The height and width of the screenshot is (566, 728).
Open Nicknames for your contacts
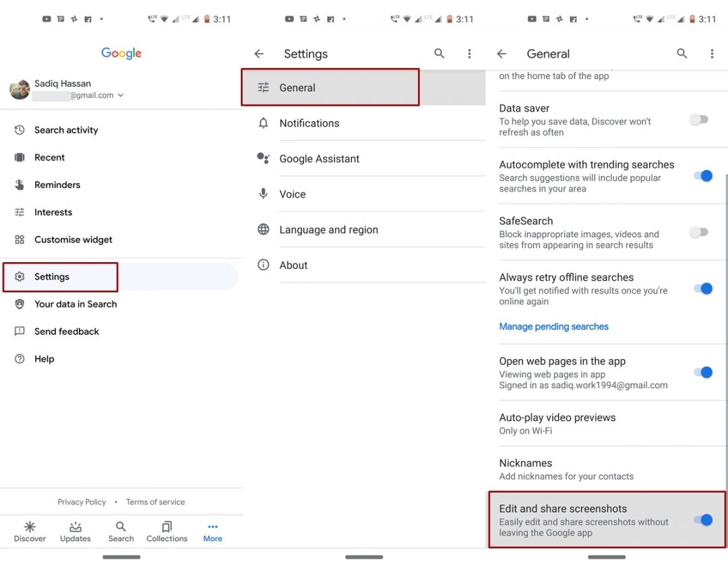tap(608, 469)
